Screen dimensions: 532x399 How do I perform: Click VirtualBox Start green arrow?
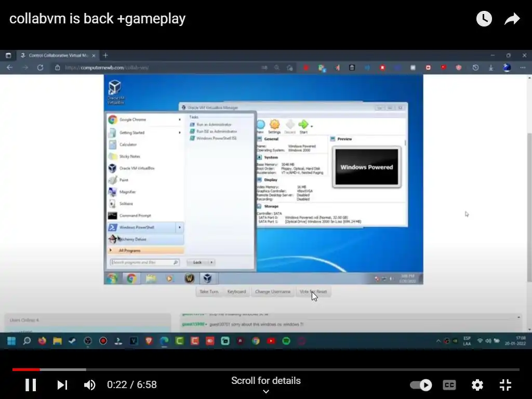[303, 126]
